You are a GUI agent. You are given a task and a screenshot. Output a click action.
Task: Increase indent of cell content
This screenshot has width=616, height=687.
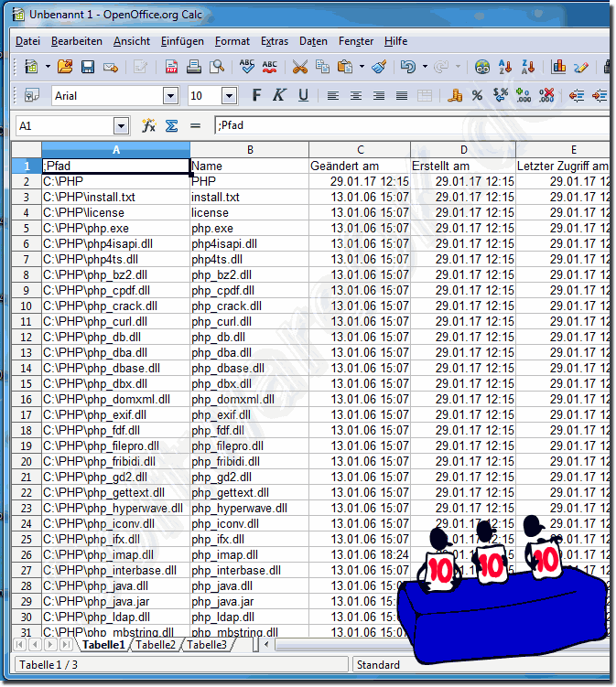click(x=600, y=95)
